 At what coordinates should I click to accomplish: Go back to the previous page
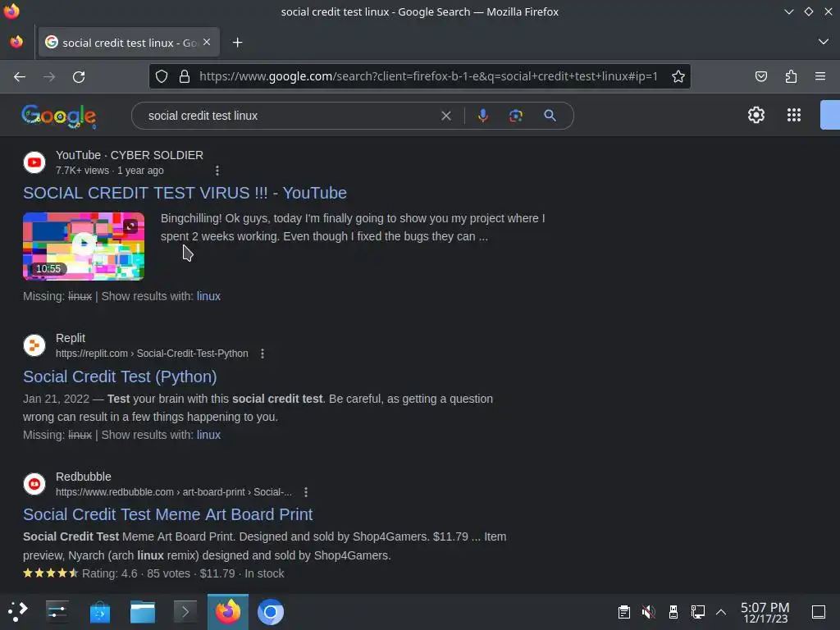(x=20, y=76)
